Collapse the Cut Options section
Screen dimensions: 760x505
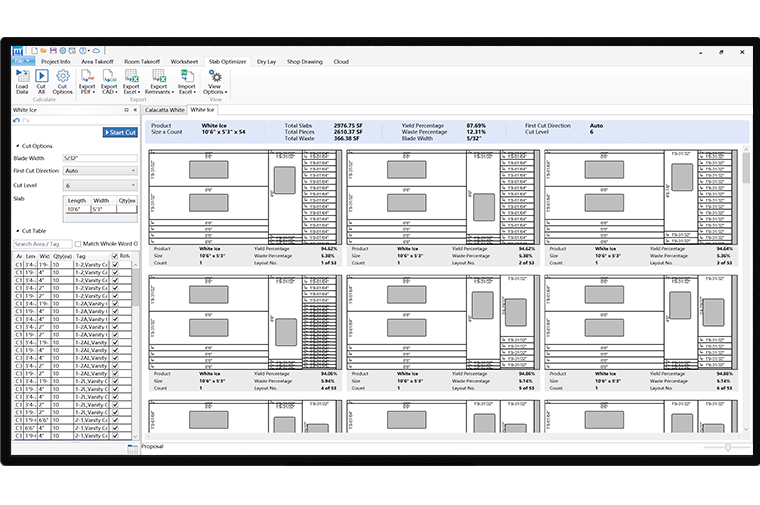tap(17, 145)
